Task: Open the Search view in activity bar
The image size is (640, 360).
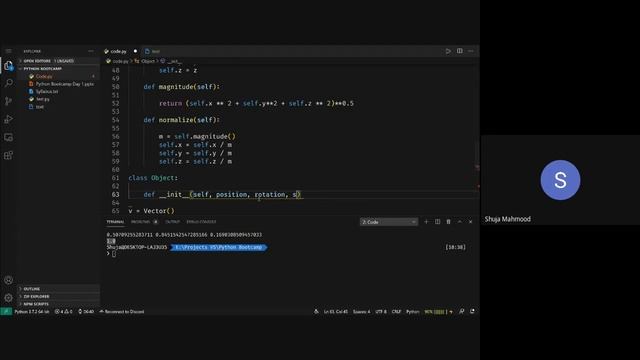Action: [x=9, y=83]
